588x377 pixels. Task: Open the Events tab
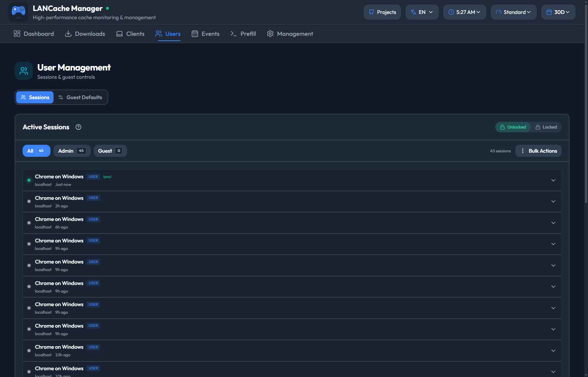click(x=205, y=34)
